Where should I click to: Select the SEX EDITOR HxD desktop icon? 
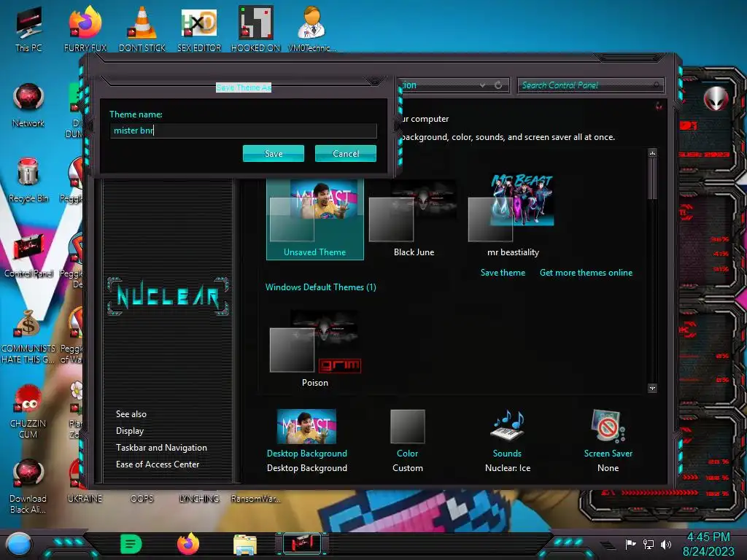click(199, 29)
